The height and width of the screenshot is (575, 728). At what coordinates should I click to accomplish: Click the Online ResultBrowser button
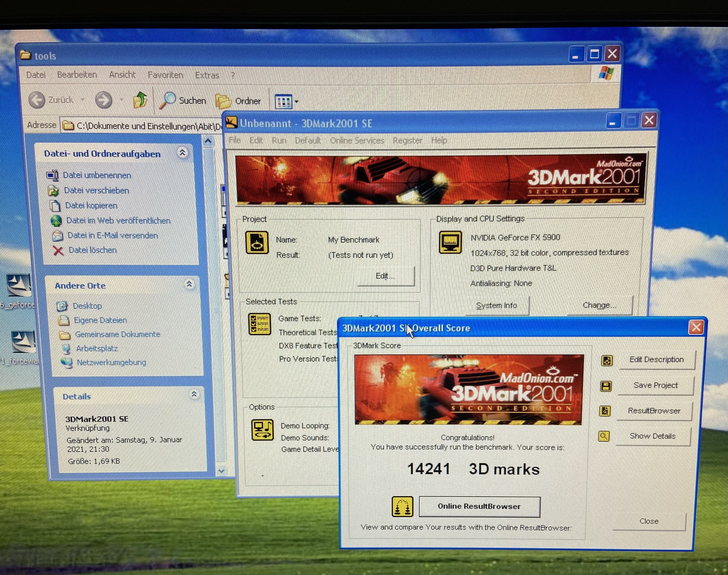tap(480, 506)
